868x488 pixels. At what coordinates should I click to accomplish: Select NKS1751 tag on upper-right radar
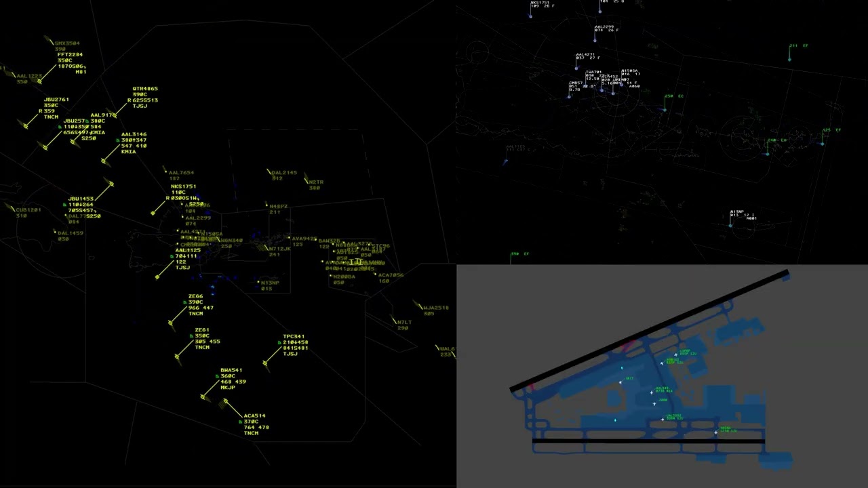542,4
